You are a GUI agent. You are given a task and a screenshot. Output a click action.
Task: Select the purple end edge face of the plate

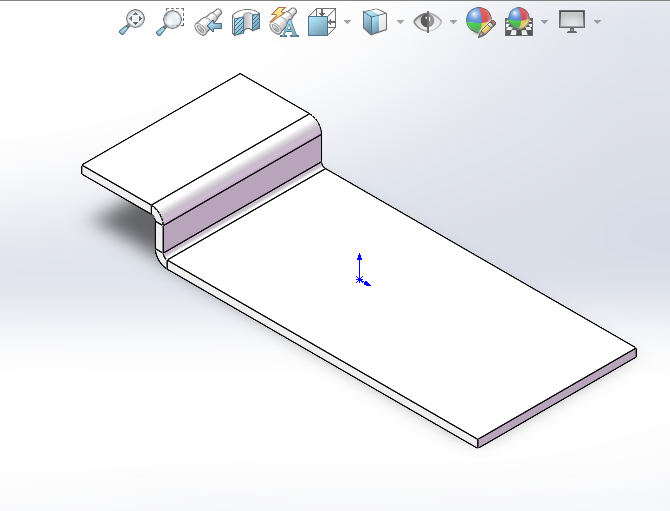[x=557, y=398]
